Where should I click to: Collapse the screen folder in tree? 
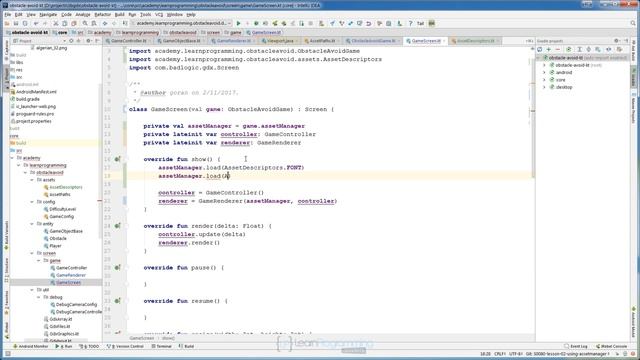(32, 253)
